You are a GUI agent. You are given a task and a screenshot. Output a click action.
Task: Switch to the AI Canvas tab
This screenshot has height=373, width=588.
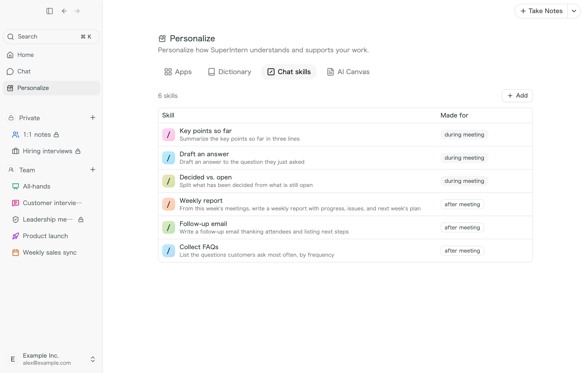348,72
